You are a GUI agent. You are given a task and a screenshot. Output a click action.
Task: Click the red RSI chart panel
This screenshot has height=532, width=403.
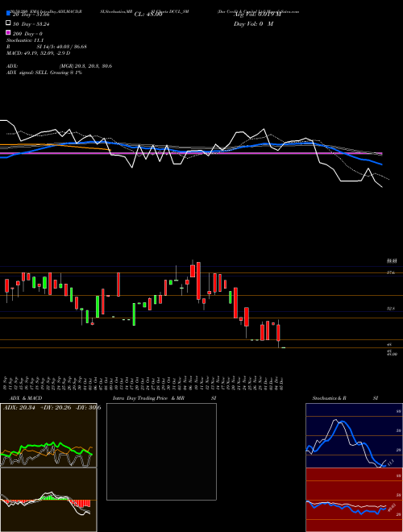tap(354, 500)
